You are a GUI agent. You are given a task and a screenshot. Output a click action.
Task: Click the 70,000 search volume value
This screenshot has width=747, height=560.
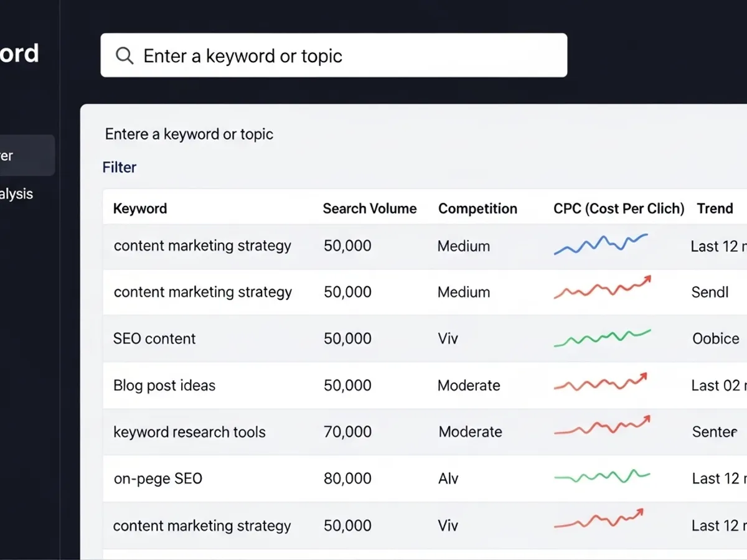coord(347,432)
